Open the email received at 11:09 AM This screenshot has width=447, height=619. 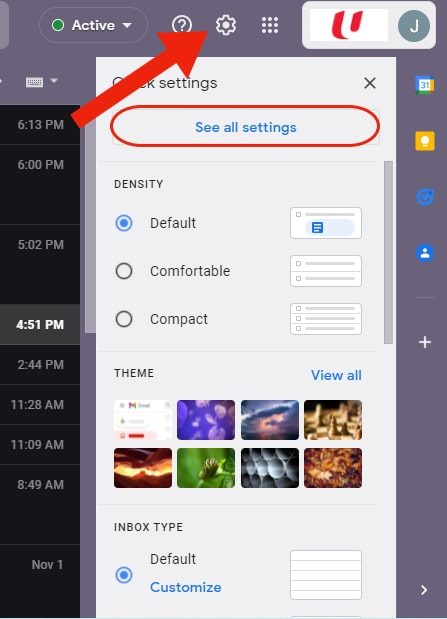tap(40, 445)
